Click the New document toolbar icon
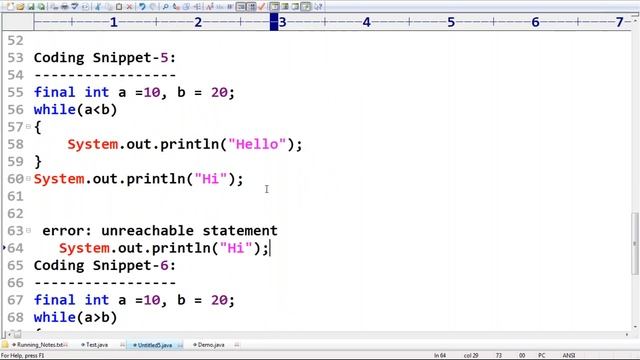The image size is (640, 360). coord(10,7)
